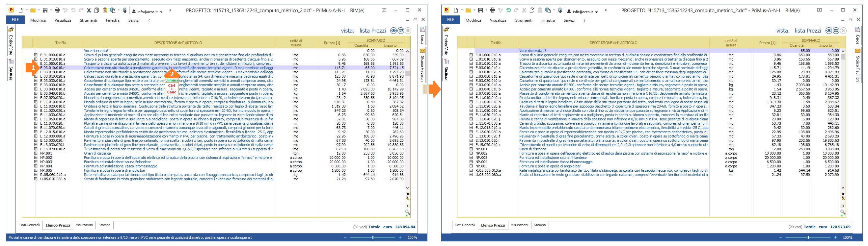Click vertical scrollbar thumb in left window list
The height and width of the screenshot is (246, 868).
[x=407, y=73]
